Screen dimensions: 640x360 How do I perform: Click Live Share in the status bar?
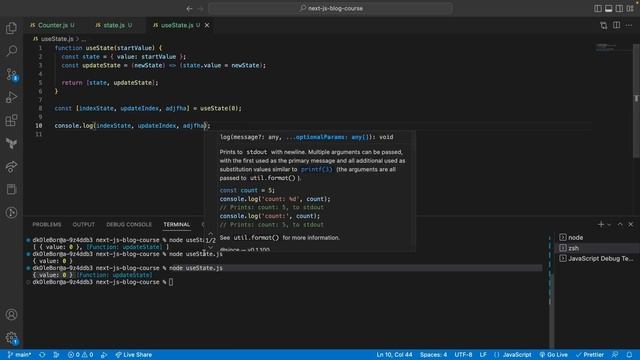[133, 355]
